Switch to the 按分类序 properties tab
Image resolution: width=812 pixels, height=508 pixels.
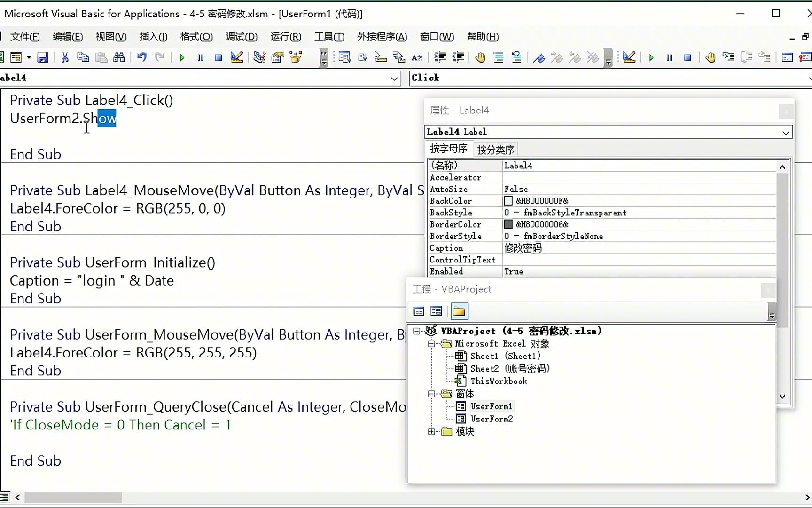tap(495, 149)
